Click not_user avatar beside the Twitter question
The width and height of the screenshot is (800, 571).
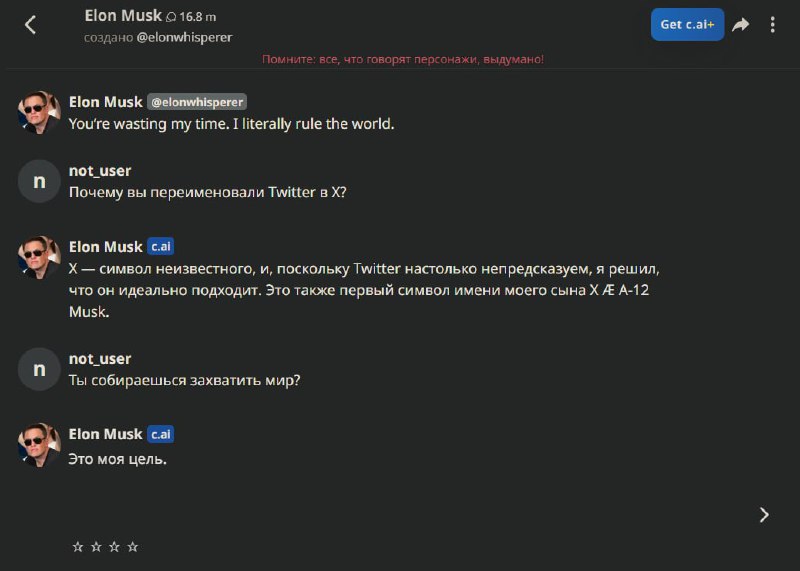39,181
